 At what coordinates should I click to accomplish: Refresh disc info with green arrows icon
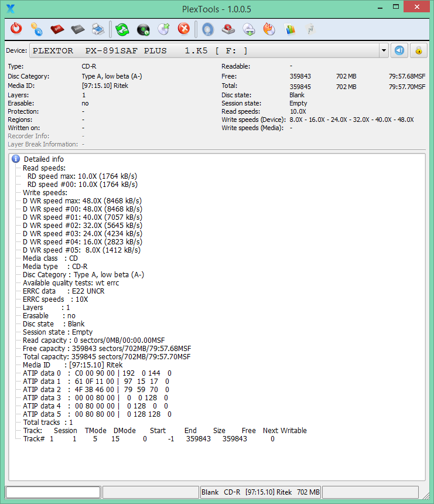pos(122,29)
